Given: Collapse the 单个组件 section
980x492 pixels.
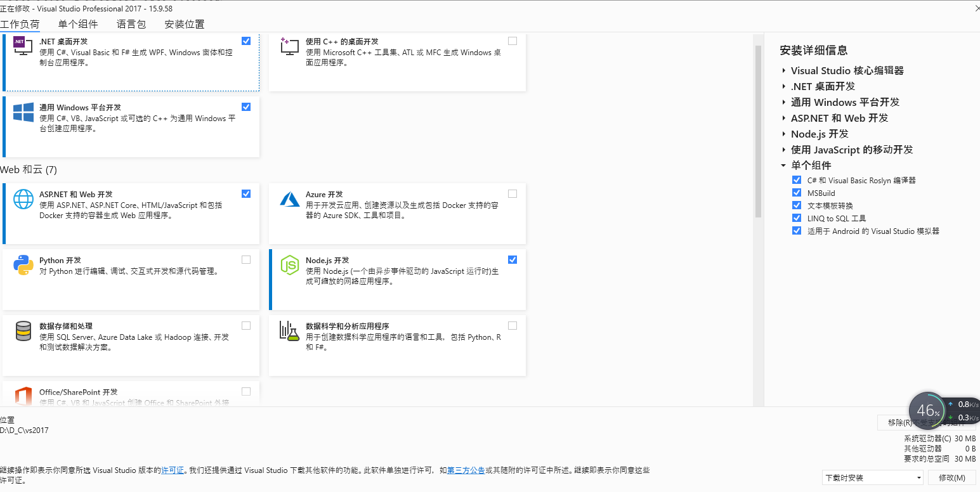Looking at the screenshot, I should (784, 165).
